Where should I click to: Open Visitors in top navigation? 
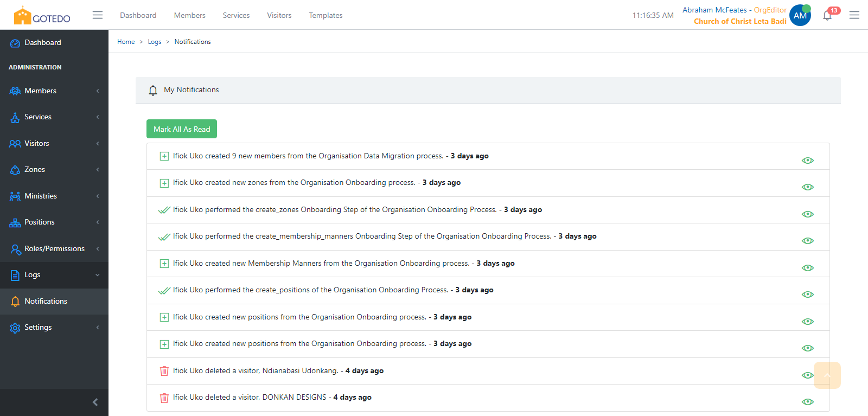pyautogui.click(x=279, y=15)
